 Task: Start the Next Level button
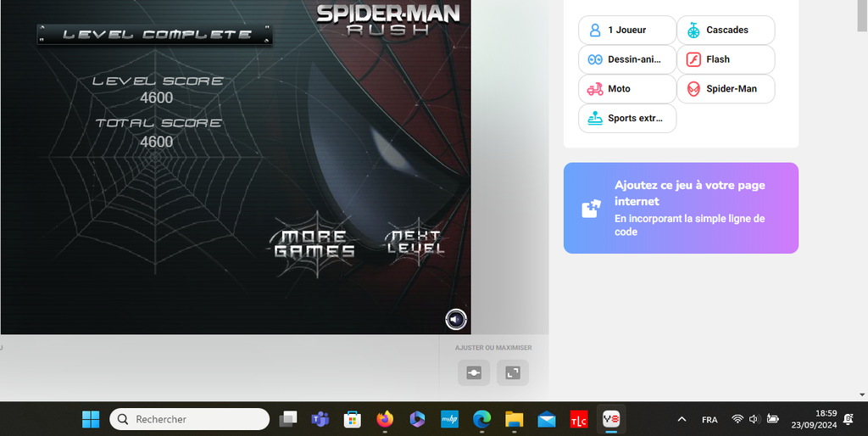(x=415, y=242)
